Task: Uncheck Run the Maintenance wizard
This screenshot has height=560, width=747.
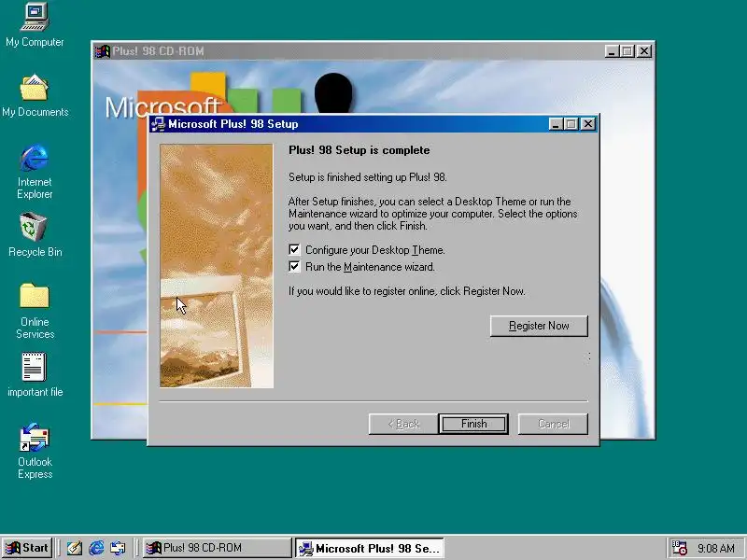Action: click(x=294, y=266)
